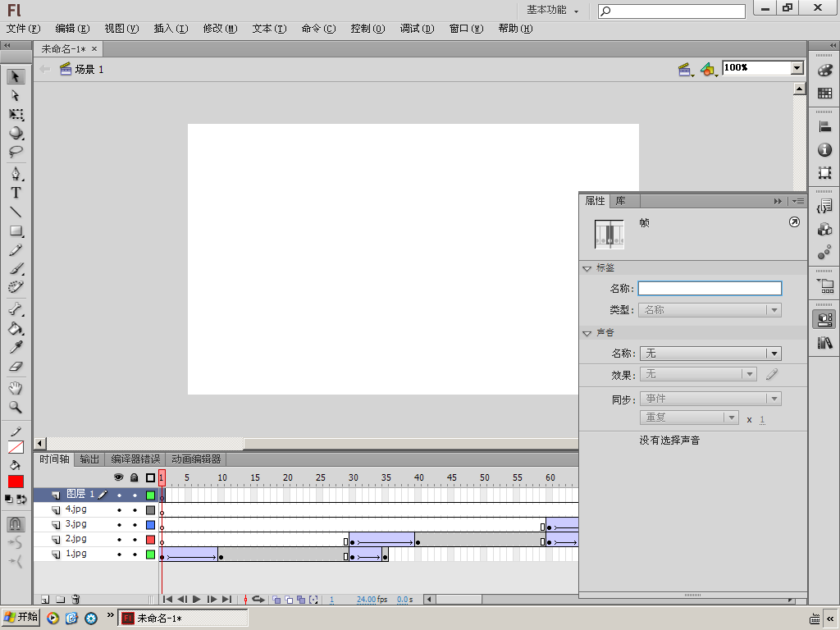Pick the Eyedropper tool
Screen dimensions: 840x630
16,347
